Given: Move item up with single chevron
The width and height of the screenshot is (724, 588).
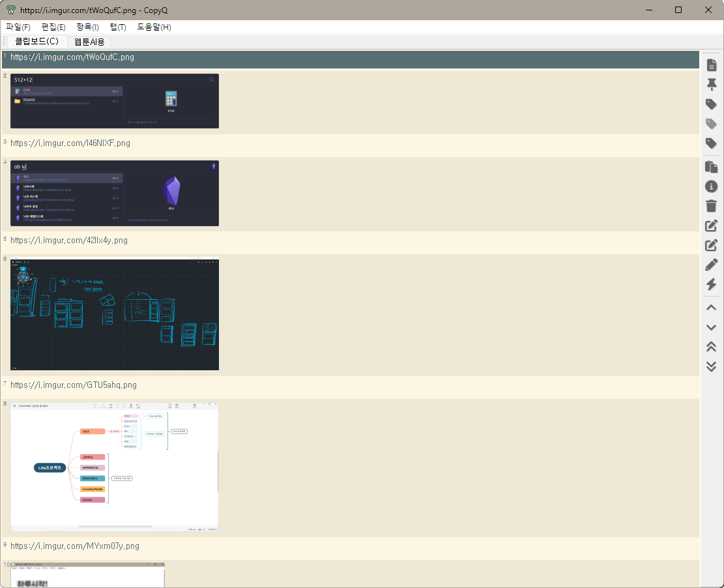Looking at the screenshot, I should (712, 308).
